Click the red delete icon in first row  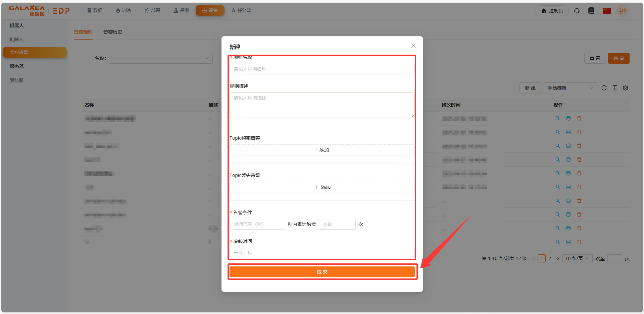click(579, 118)
